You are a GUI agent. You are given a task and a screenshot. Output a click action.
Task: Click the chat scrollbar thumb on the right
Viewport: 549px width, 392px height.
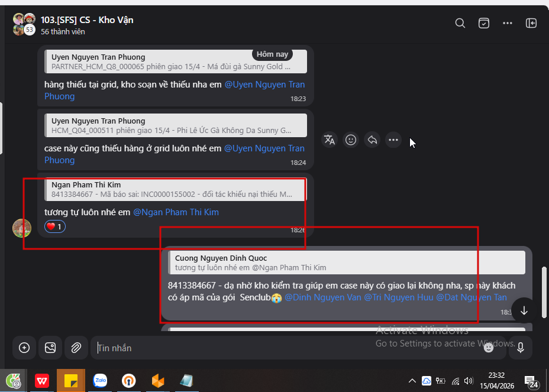[x=544, y=291]
